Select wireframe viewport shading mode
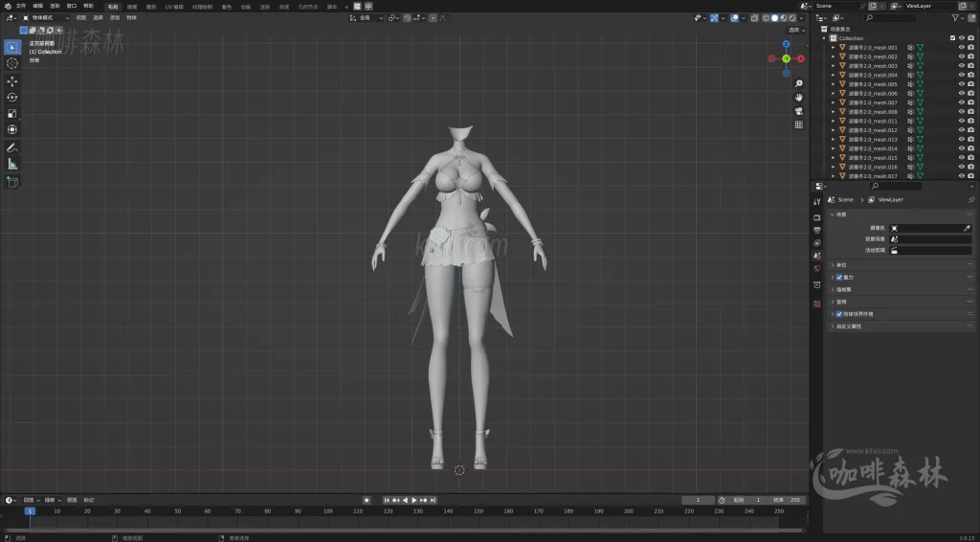This screenshot has width=980, height=542. (x=766, y=18)
